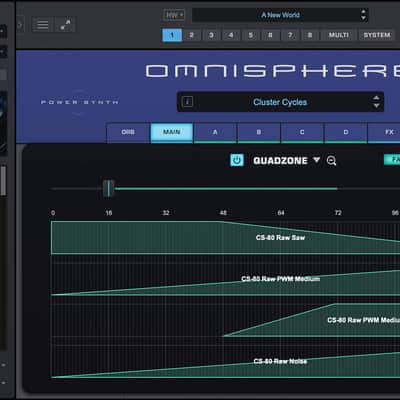Open the SYSTEM page
This screenshot has height=400, width=400.
coord(377,35)
